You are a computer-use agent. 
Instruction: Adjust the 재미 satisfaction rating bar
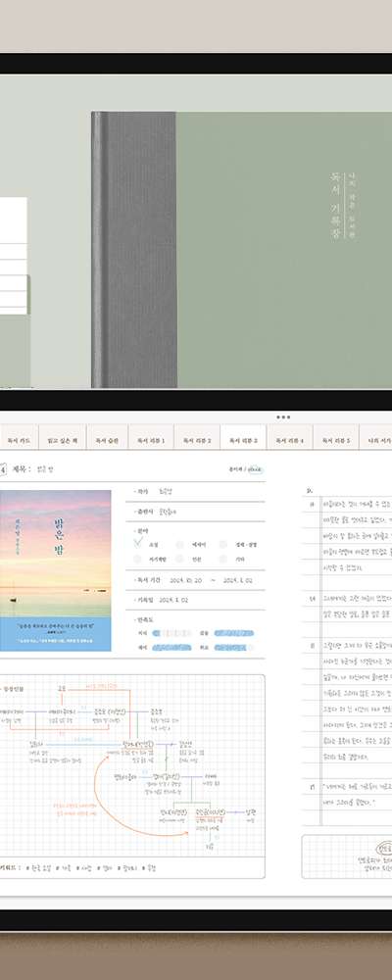coord(171,648)
